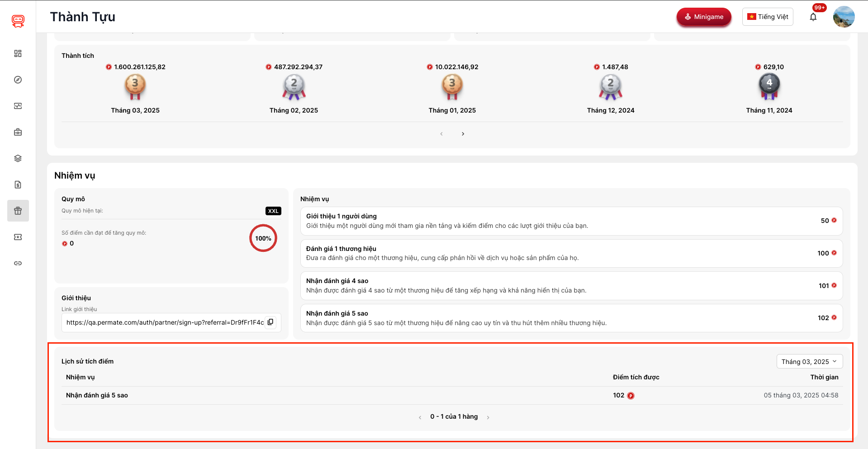Open the compass explore icon in sidebar
This screenshot has height=449, width=868.
[x=18, y=80]
